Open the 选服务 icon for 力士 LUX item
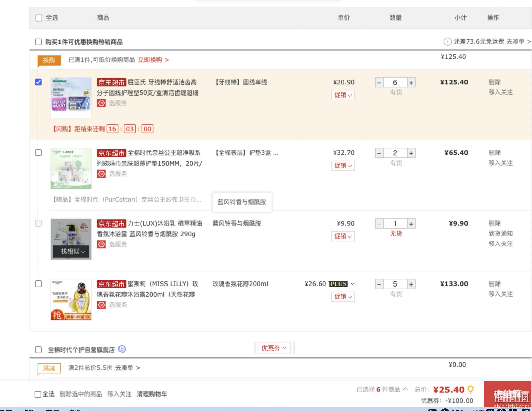Viewport: 532px width, 411px height. point(101,244)
